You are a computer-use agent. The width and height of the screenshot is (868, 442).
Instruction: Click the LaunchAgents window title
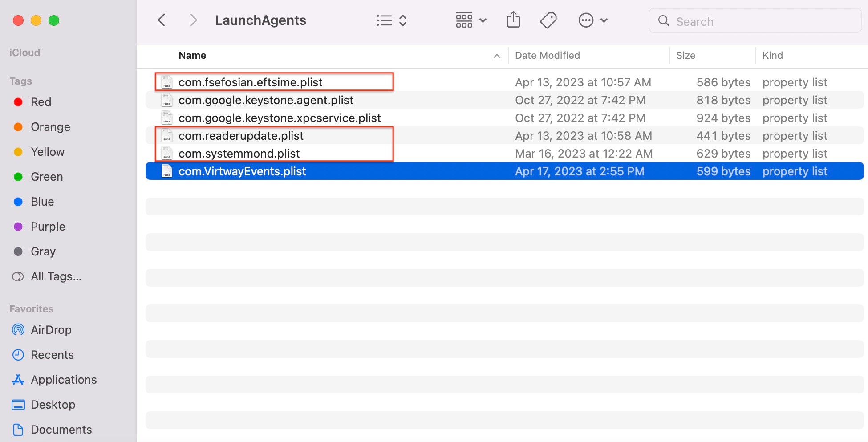[260, 20]
